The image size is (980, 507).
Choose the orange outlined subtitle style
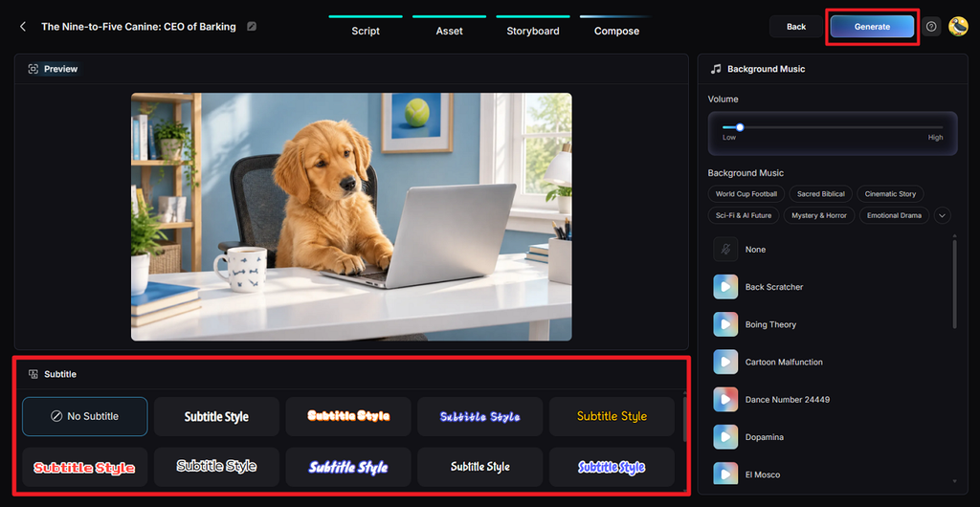348,416
